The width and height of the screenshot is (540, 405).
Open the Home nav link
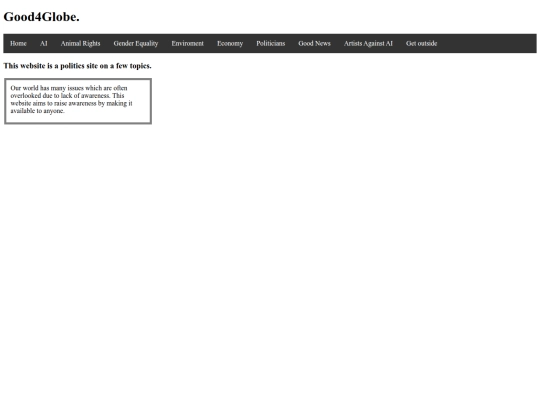click(18, 43)
